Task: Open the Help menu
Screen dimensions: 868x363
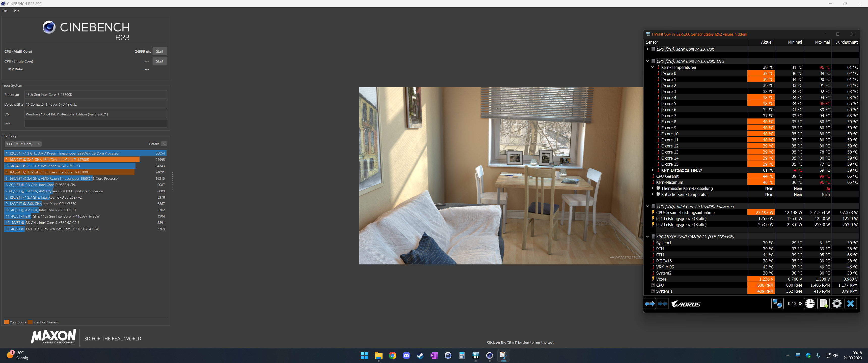Action: click(x=16, y=11)
